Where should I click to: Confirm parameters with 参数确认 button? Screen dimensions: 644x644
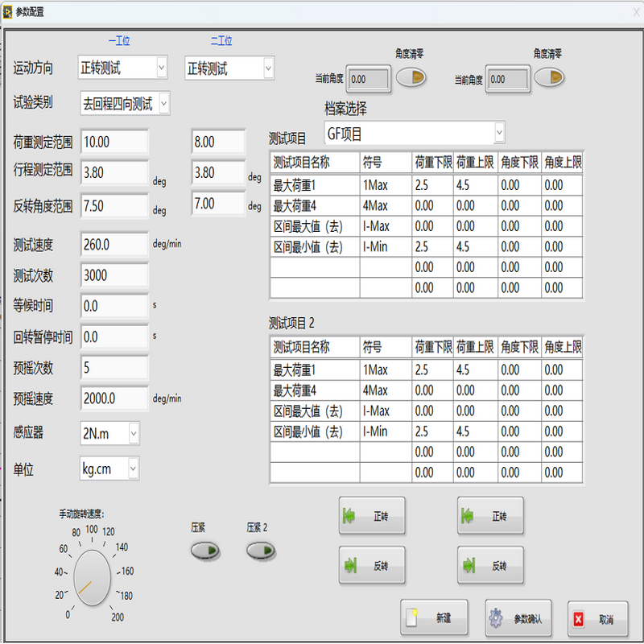point(518,618)
